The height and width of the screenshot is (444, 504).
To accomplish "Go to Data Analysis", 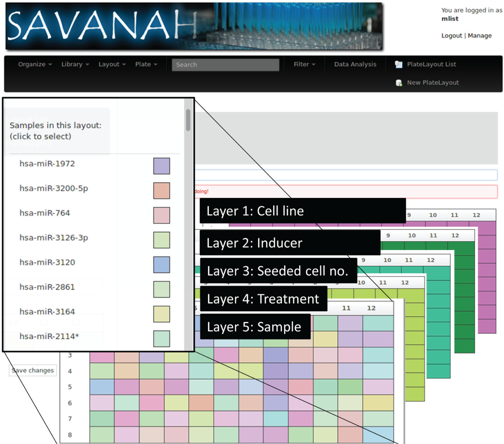I will tap(355, 64).
